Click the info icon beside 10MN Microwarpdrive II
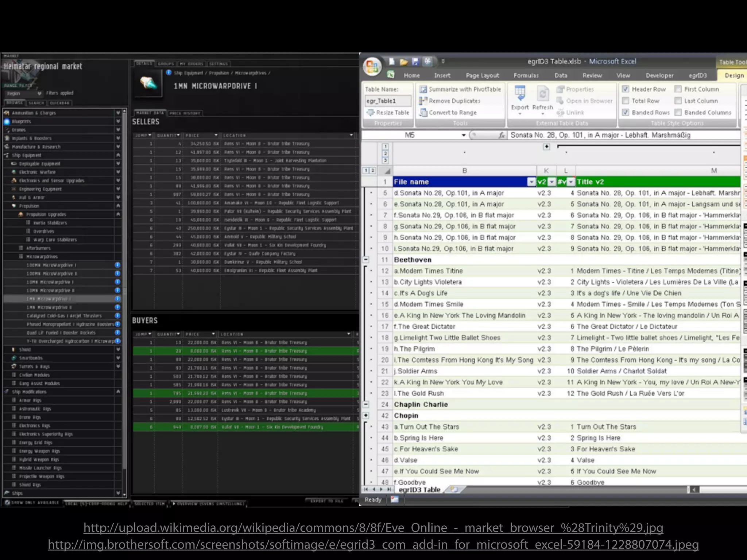 (x=117, y=290)
